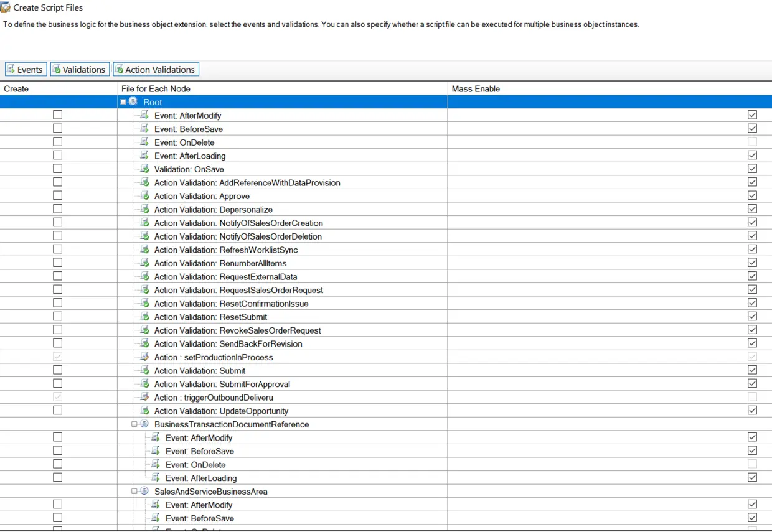Click icon beside BusinessTransactionDocumentReference Event: AfterLoading
Screen dimensions: 772x532
tap(156, 478)
